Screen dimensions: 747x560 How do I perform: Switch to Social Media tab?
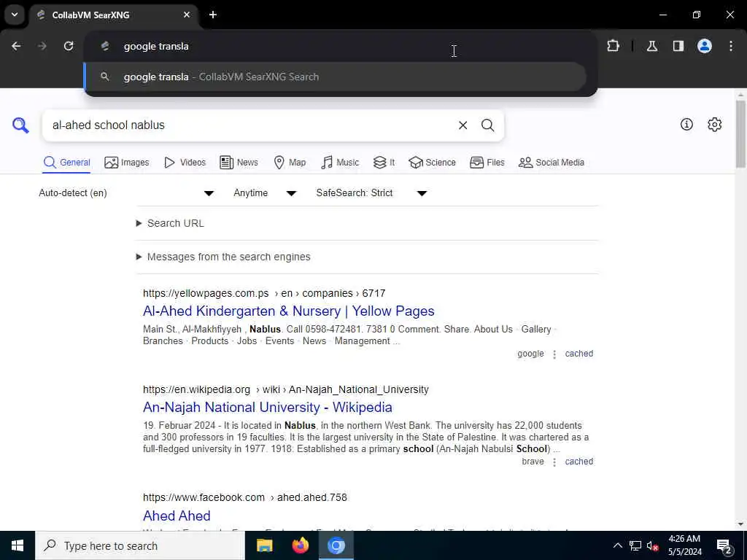click(551, 163)
